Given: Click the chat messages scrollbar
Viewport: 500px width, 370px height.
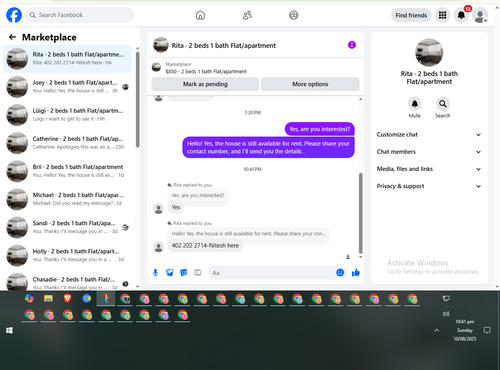Looking at the screenshot, I should click(x=360, y=213).
